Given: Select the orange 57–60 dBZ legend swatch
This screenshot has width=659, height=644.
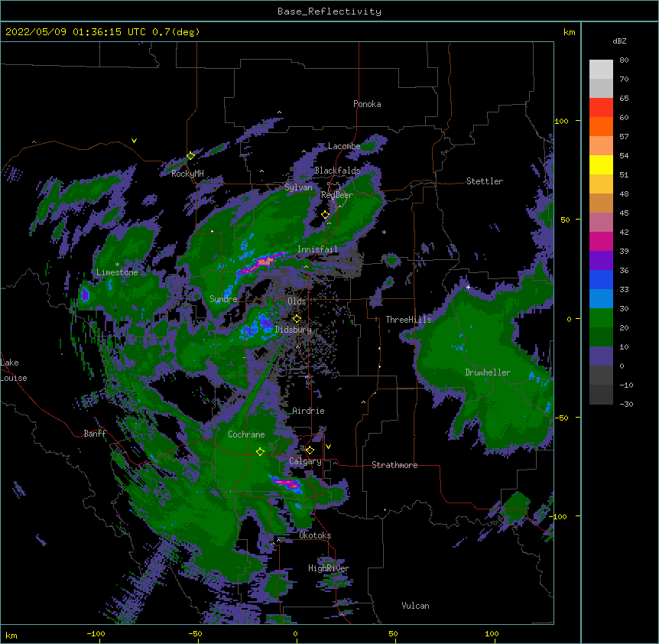Looking at the screenshot, I should click(601, 126).
